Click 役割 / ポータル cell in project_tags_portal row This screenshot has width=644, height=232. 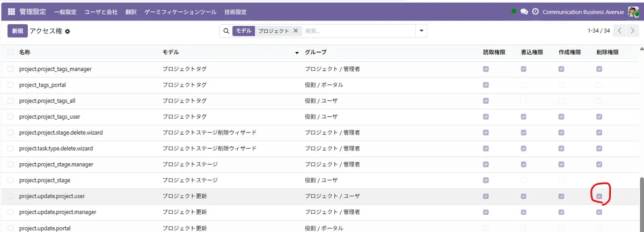coord(324,85)
